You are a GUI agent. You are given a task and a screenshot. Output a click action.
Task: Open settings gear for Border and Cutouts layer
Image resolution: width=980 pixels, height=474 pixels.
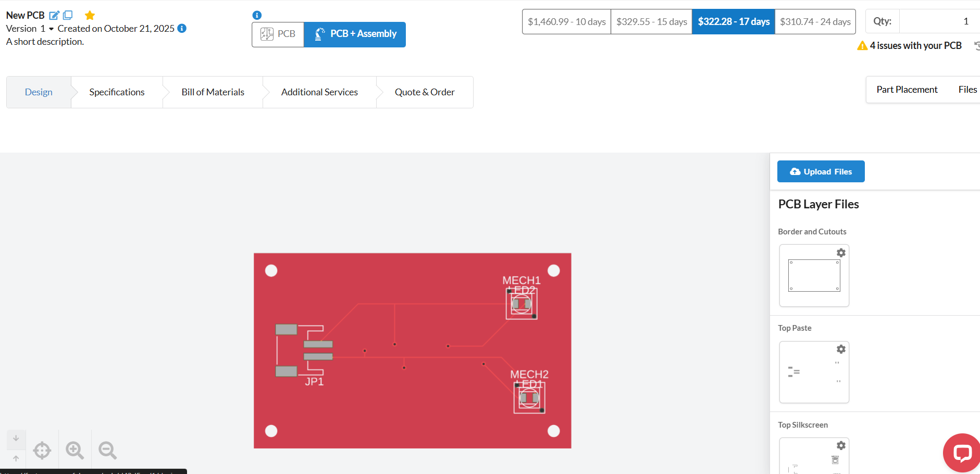point(841,253)
